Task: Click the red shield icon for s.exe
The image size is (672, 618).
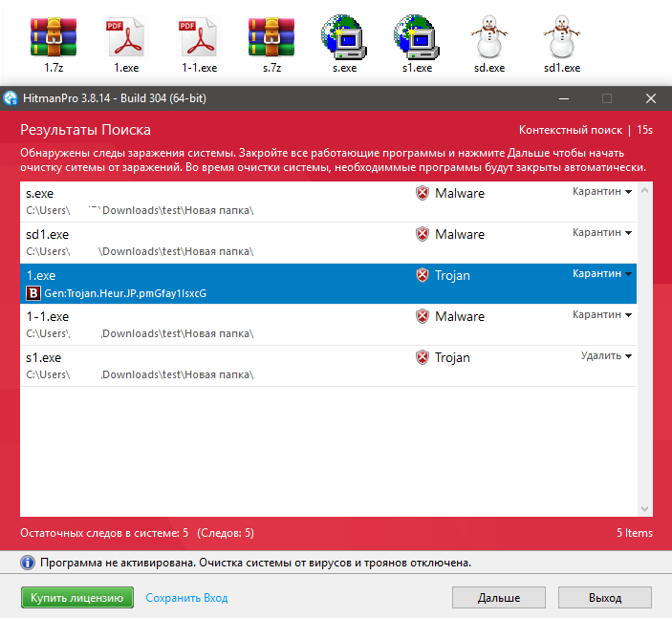Action: tap(423, 193)
